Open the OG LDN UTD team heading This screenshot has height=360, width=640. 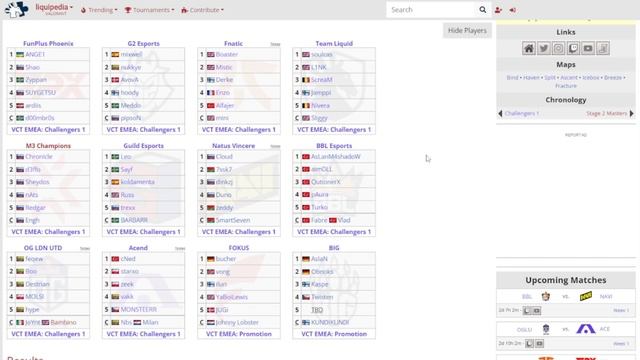(x=43, y=248)
